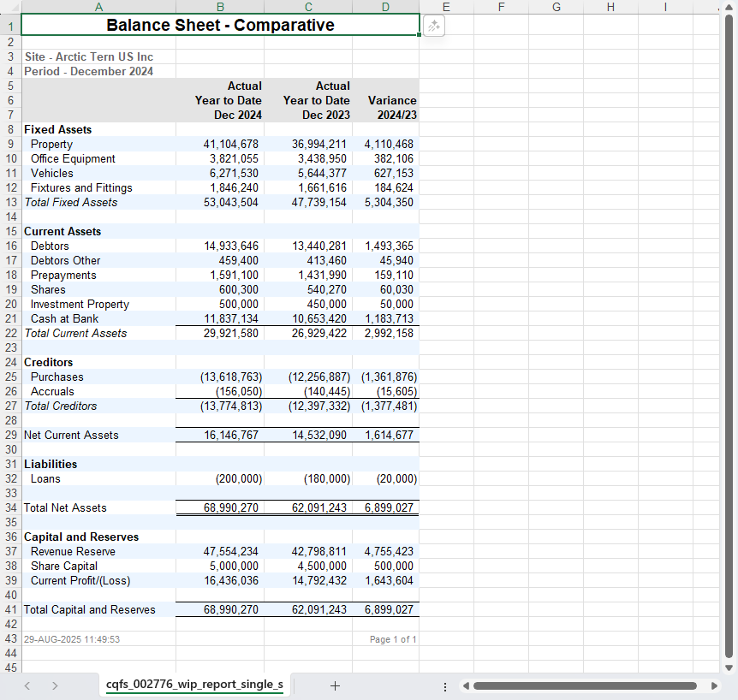
Task: Click the horizontal scrollbar left arrow
Action: (467, 685)
